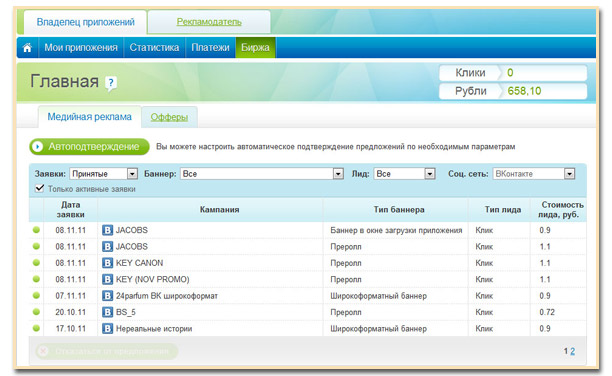
Task: Open the Заявки dropdown showing Принятые
Action: [103, 174]
